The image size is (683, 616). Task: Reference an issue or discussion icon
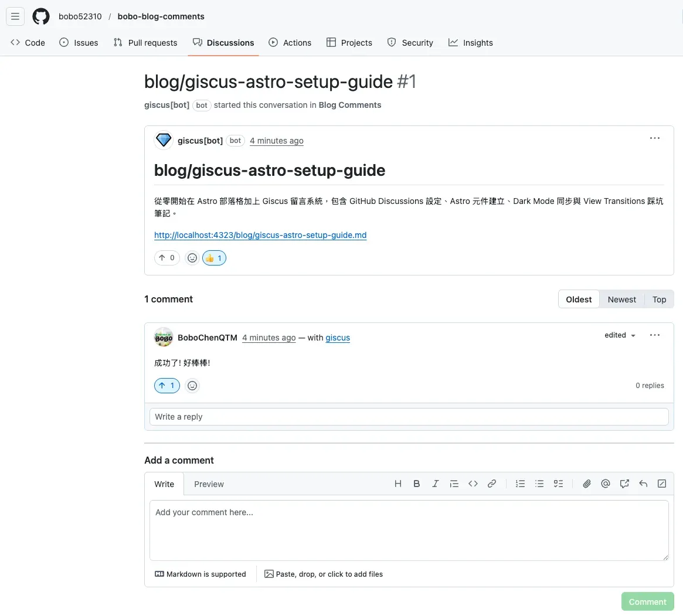(624, 484)
